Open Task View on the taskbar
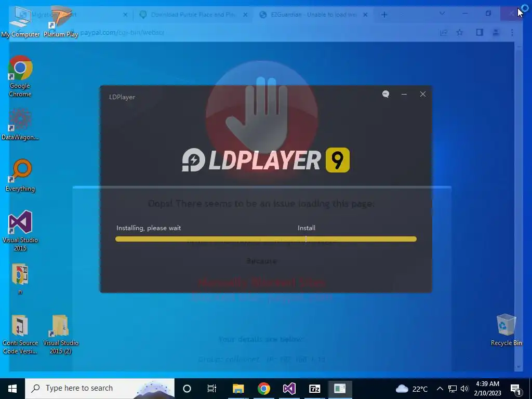The image size is (532, 399). pyautogui.click(x=212, y=389)
